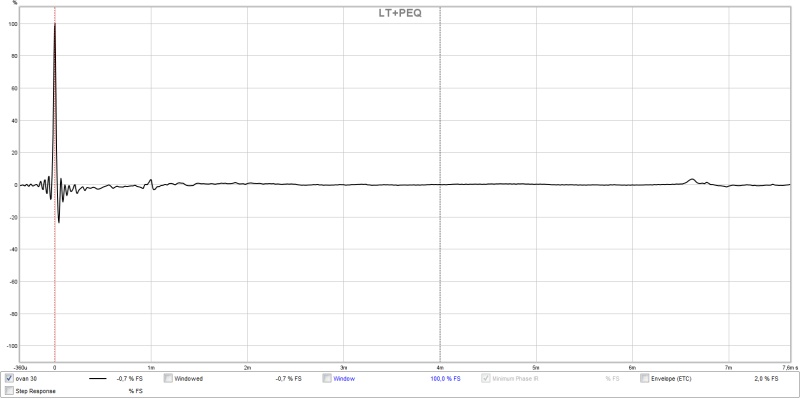Enable the Windowed trace checkbox
This screenshot has height=399, width=800.
point(168,379)
